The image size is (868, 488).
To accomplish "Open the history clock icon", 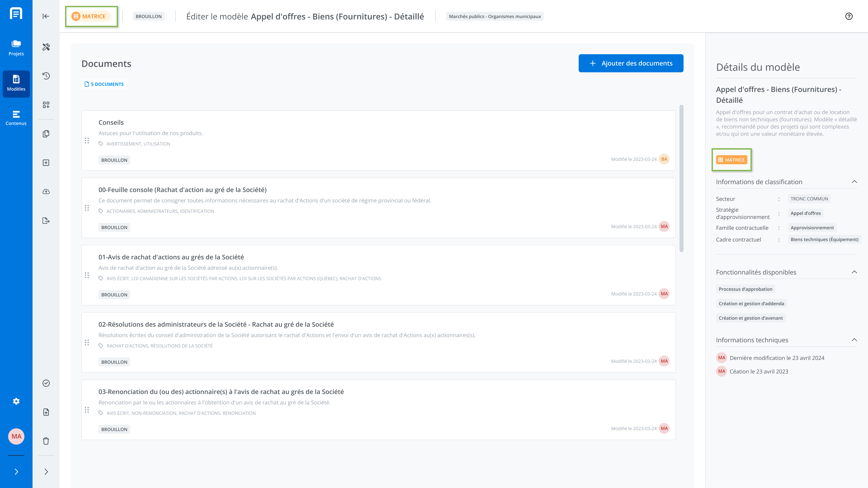I will pos(46,76).
